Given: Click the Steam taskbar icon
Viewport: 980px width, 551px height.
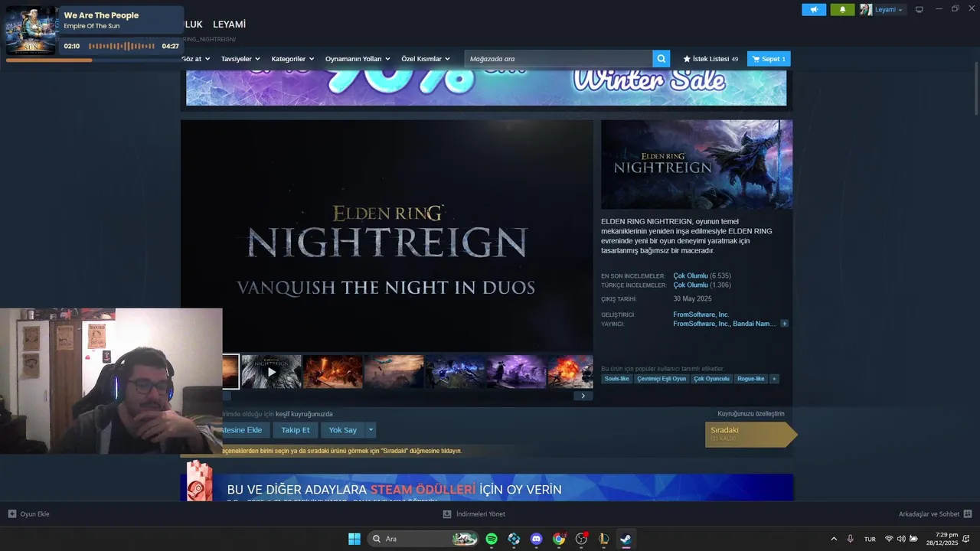Looking at the screenshot, I should click(x=626, y=539).
